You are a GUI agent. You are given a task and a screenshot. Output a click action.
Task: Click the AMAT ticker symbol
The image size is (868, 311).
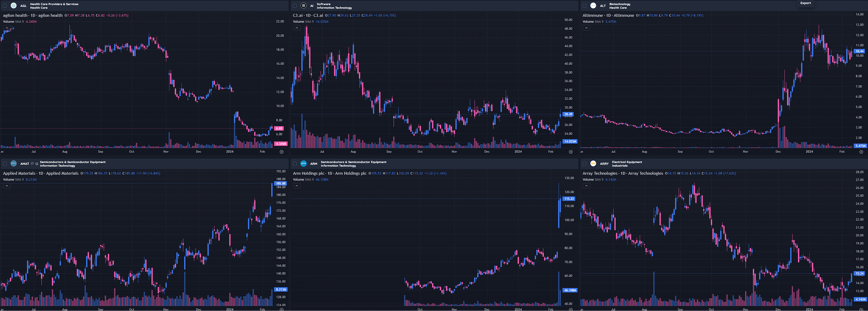[25, 164]
